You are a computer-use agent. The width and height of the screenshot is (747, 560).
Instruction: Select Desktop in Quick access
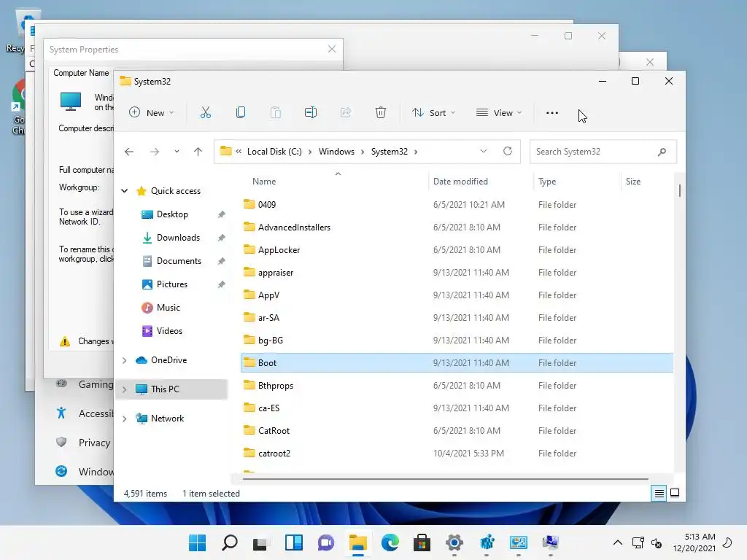[172, 214]
